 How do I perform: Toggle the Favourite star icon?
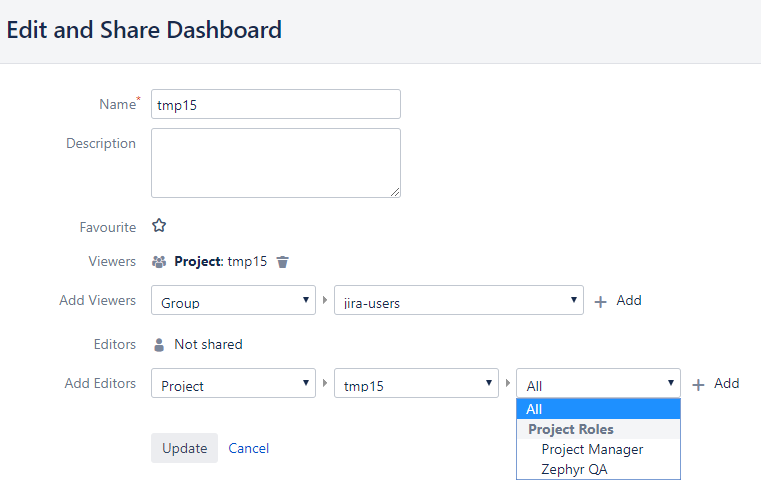click(159, 226)
